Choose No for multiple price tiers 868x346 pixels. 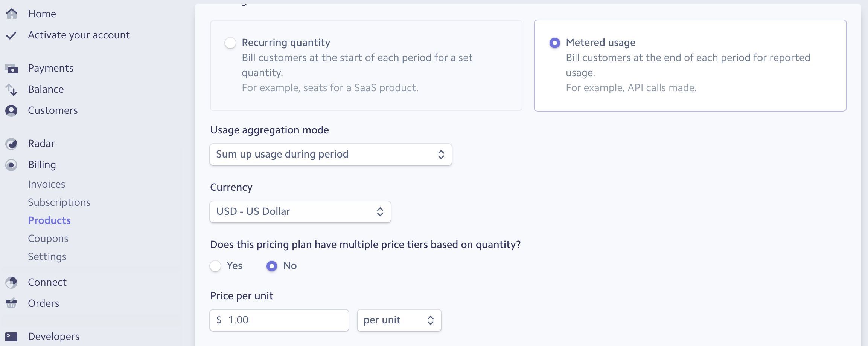[x=272, y=266]
